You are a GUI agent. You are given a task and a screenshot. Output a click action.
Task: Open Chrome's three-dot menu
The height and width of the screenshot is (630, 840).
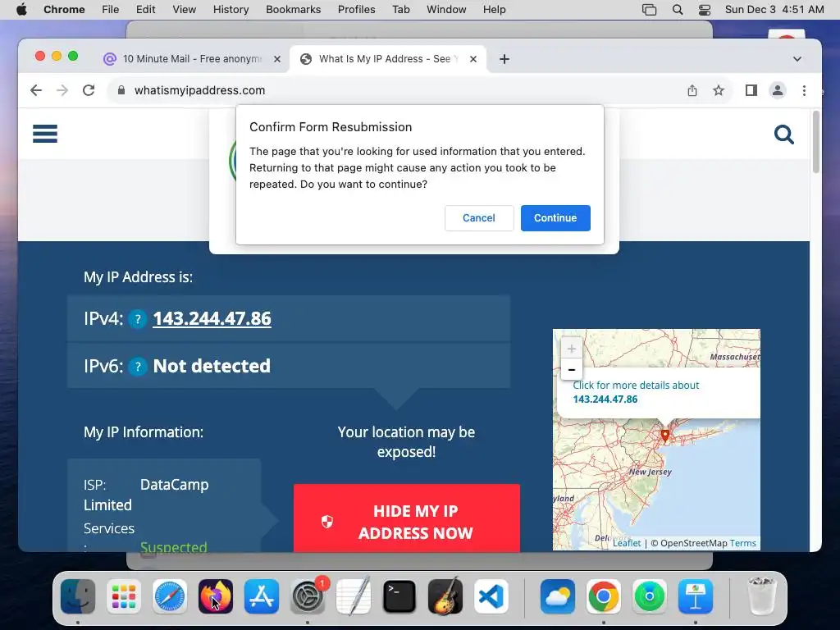click(x=804, y=90)
